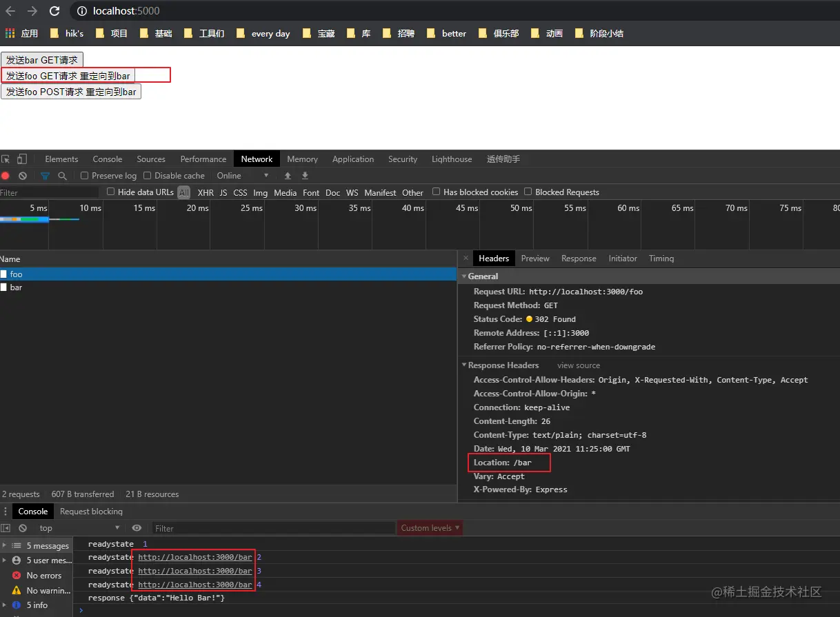Enable the Disable cache checkbox

coord(148,176)
